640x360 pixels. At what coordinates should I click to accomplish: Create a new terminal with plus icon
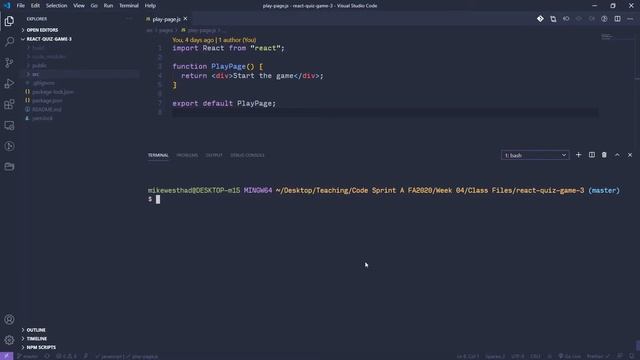click(578, 155)
